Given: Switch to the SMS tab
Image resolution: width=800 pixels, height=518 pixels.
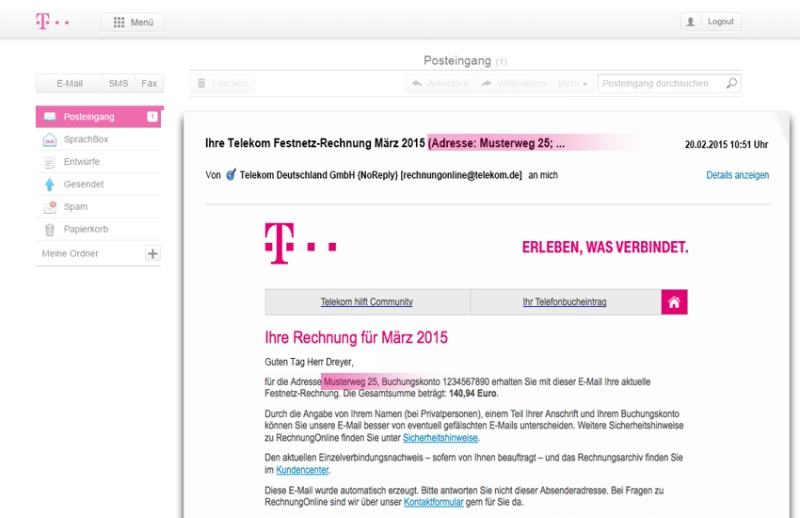Looking at the screenshot, I should (x=118, y=83).
